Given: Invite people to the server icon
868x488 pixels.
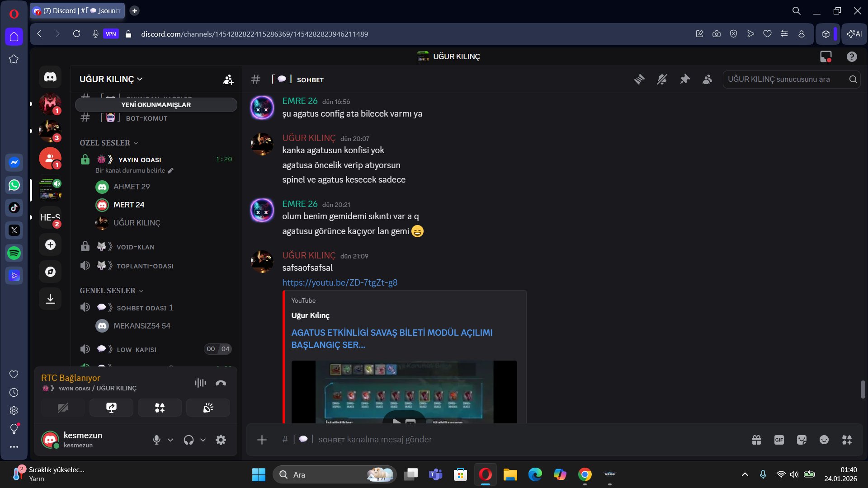Looking at the screenshot, I should click(228, 80).
